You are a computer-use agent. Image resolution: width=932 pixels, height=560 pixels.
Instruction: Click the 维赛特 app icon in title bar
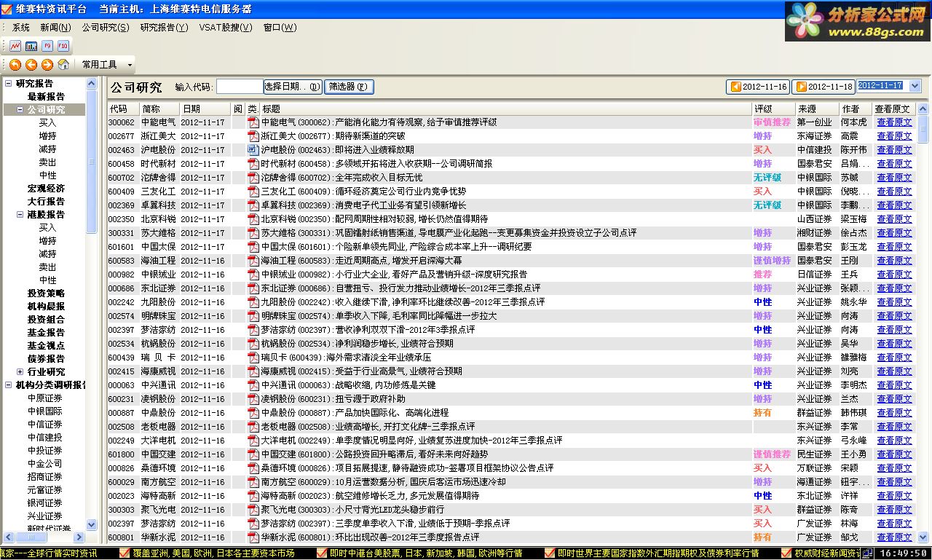click(7, 9)
